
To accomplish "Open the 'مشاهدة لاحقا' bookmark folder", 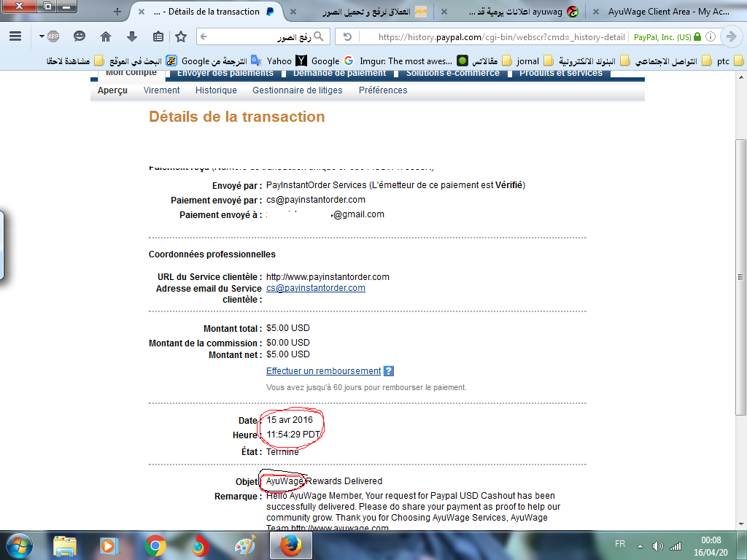I will [x=75, y=61].
